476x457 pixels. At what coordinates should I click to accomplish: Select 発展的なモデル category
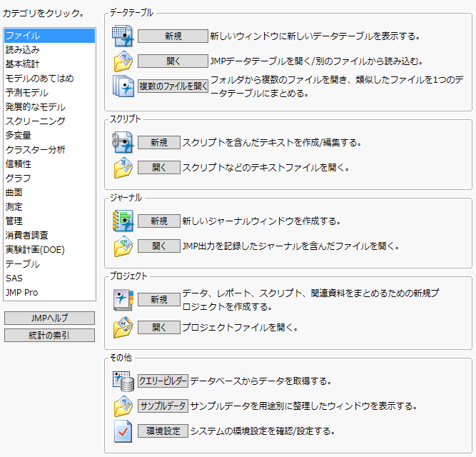click(x=49, y=107)
